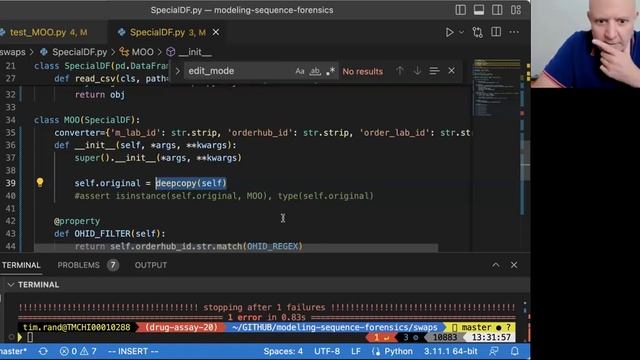This screenshot has width=640, height=360.
Task: Click the minimap code overview
Action: [x=497, y=88]
